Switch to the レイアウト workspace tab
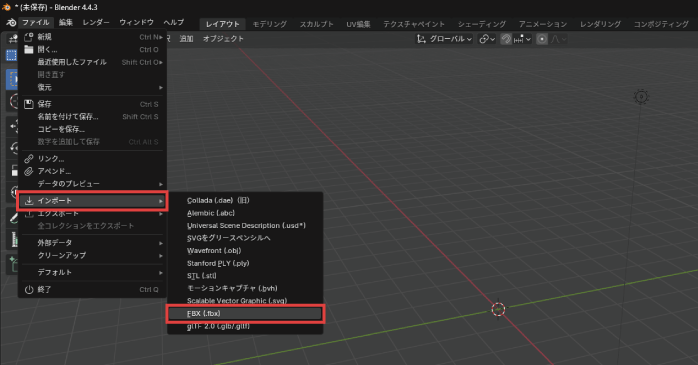 (x=223, y=24)
